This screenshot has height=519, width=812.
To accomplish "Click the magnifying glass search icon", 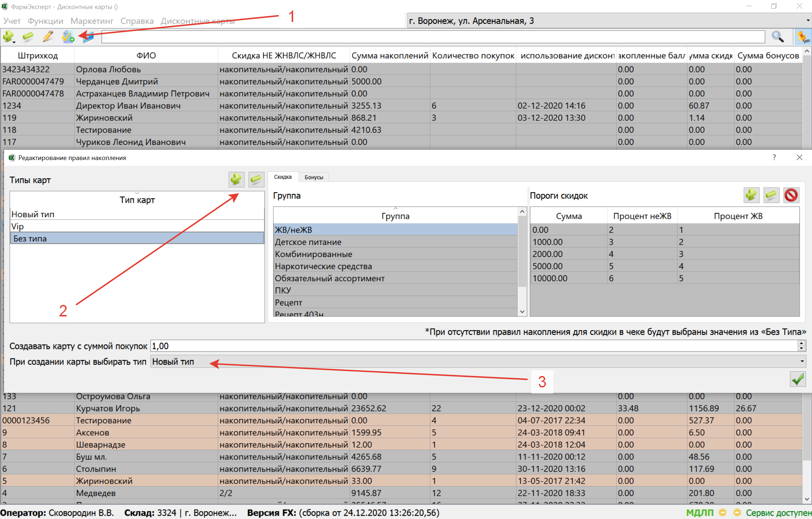I will (777, 36).
